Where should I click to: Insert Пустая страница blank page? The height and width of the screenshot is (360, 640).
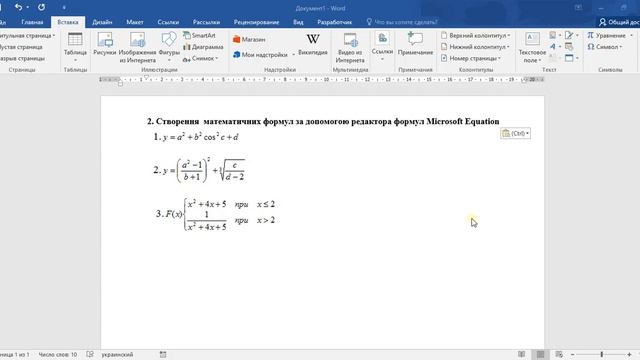21,47
